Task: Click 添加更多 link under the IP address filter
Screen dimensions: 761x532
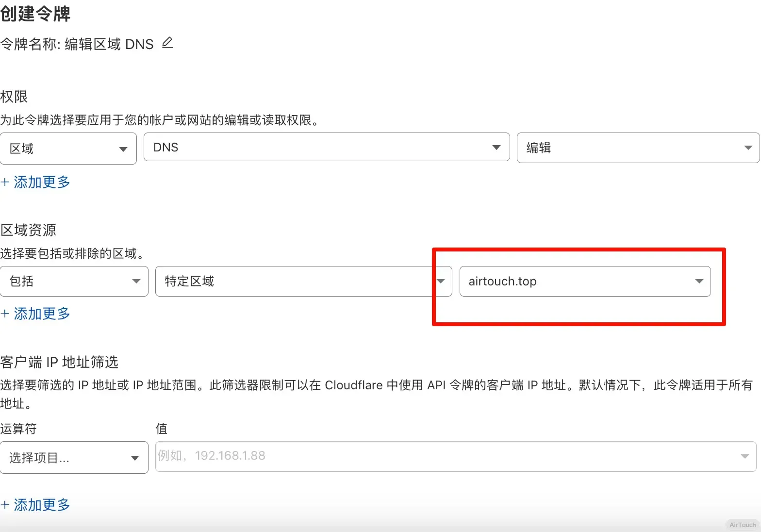Action: (42, 505)
